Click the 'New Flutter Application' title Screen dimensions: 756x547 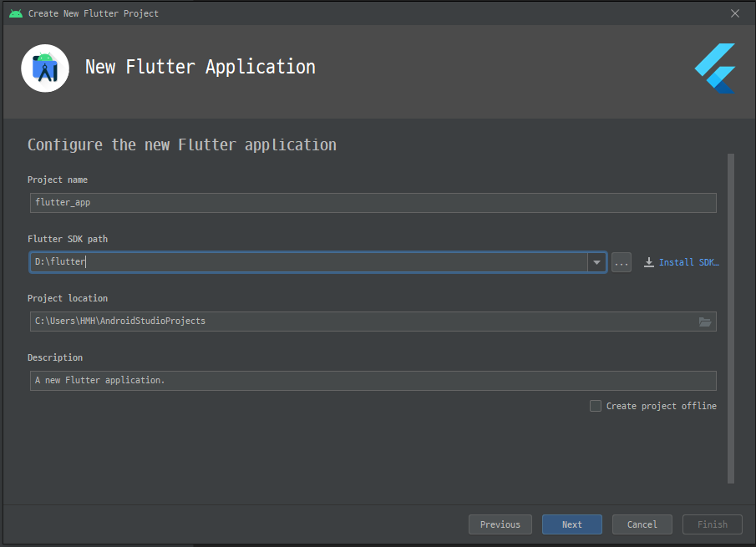click(x=200, y=67)
